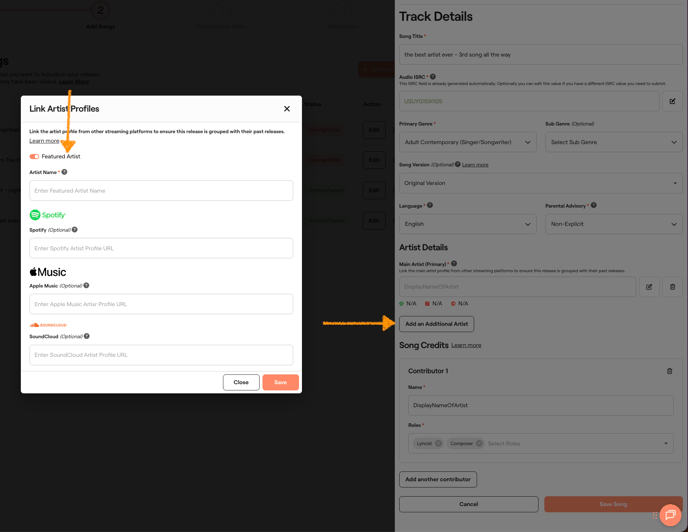Viewport: 688px width, 532px height.
Task: Click edit icon beside Main Artist field
Action: (x=649, y=287)
